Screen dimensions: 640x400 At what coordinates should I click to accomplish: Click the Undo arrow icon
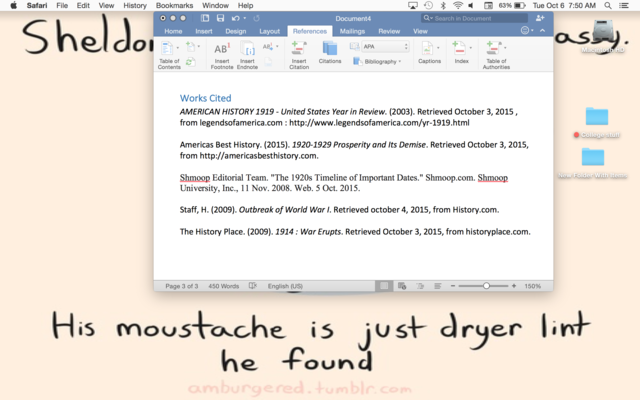click(x=236, y=18)
